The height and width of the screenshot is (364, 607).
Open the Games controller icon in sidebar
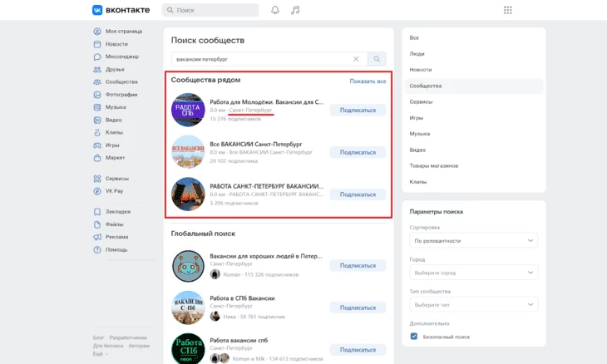tap(97, 145)
